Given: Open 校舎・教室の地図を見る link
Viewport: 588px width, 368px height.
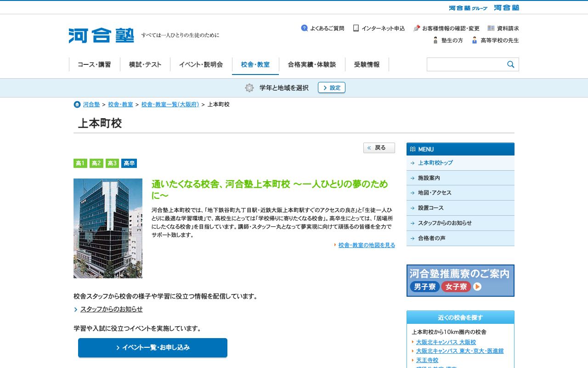Looking at the screenshot, I should click(367, 245).
